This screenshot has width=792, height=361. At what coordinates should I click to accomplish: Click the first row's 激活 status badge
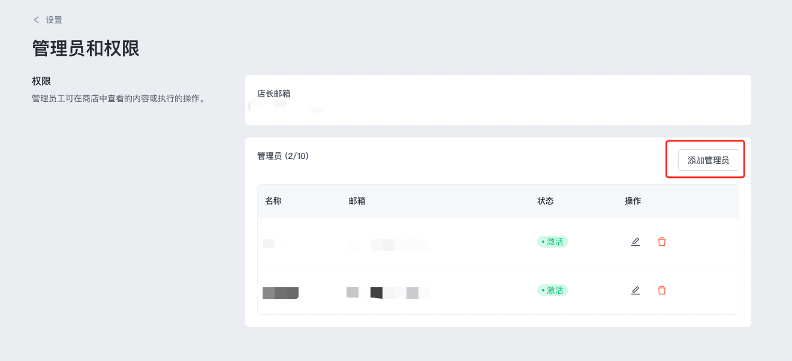[x=553, y=242]
